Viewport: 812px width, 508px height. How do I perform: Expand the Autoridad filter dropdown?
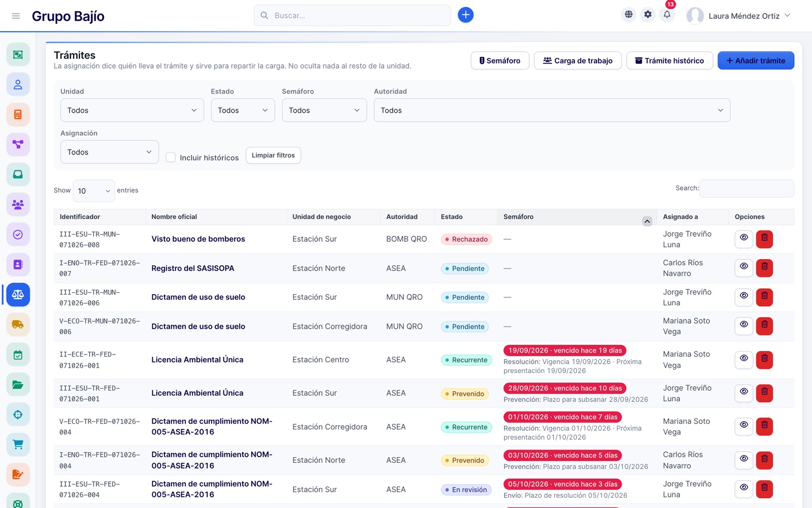pyautogui.click(x=552, y=110)
